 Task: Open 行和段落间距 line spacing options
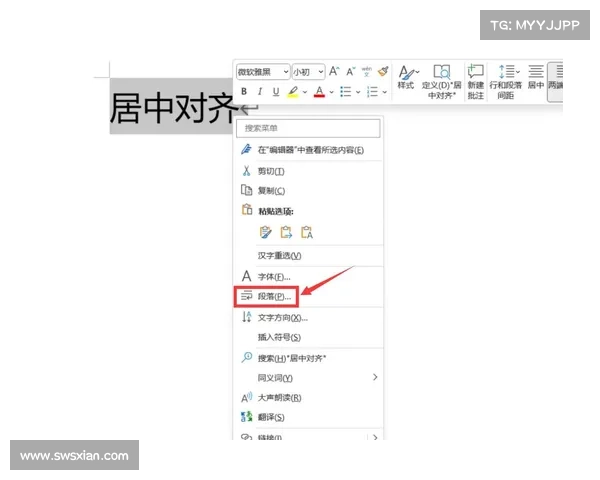[x=506, y=82]
